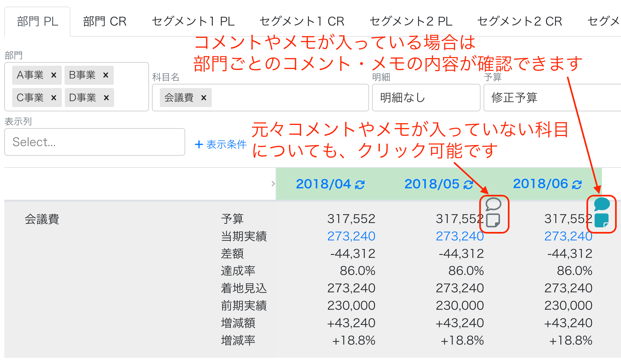Screen dimensions: 621x364
Task: Switch to the セグメント1 PL tab
Action: pyautogui.click(x=193, y=21)
